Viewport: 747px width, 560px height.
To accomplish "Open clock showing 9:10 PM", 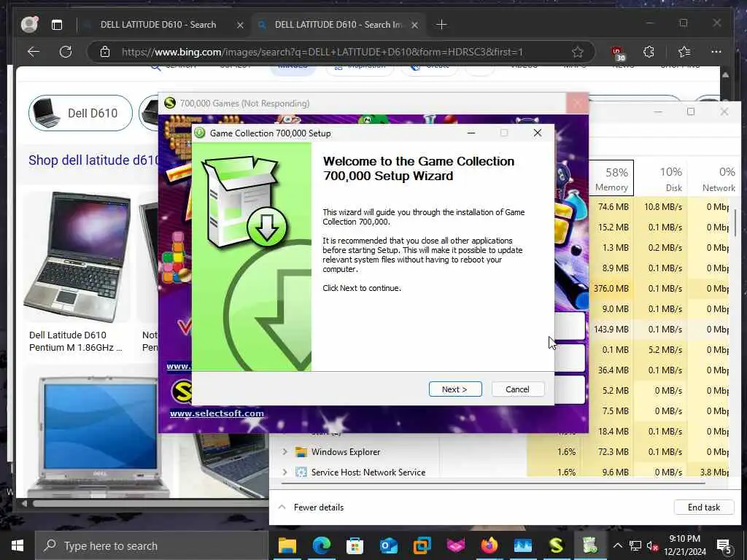I will (x=684, y=545).
